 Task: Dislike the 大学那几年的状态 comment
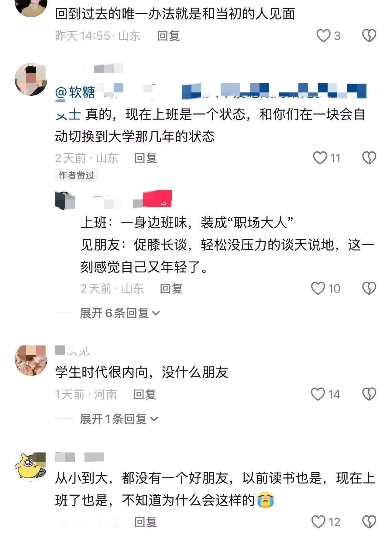pos(369,158)
